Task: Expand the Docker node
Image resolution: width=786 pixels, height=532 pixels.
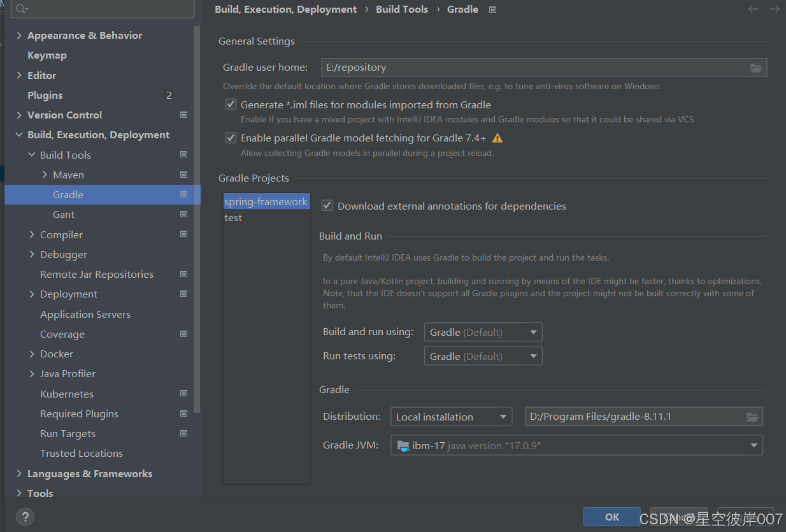Action: [32, 354]
